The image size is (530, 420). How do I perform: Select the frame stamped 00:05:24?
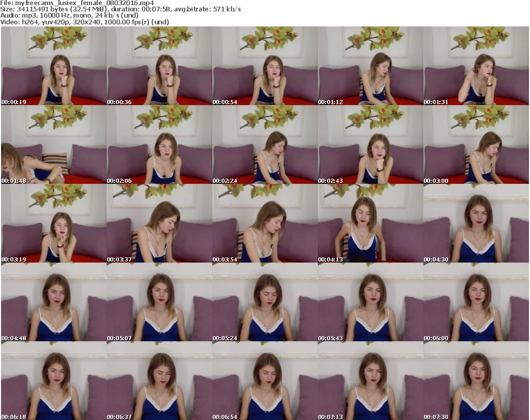point(265,302)
